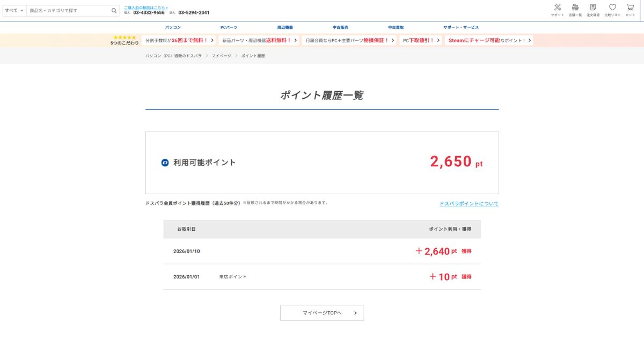Open the 中古買取 menu item
644x338 pixels.
[x=396, y=27]
